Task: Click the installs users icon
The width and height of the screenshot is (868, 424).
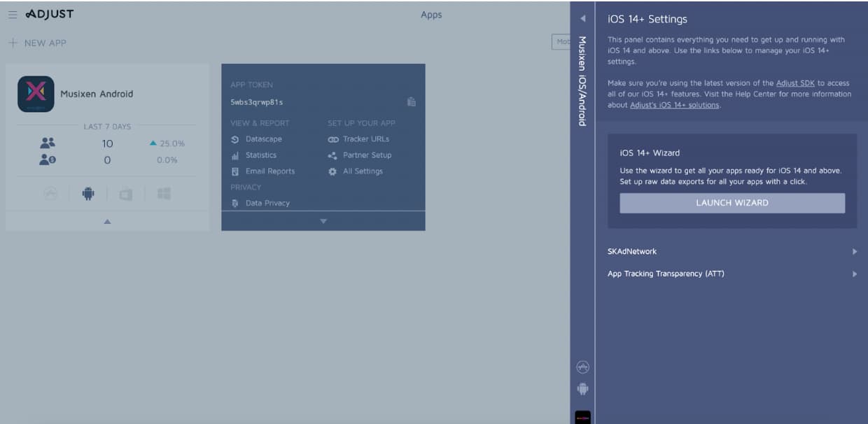Action: [48, 143]
